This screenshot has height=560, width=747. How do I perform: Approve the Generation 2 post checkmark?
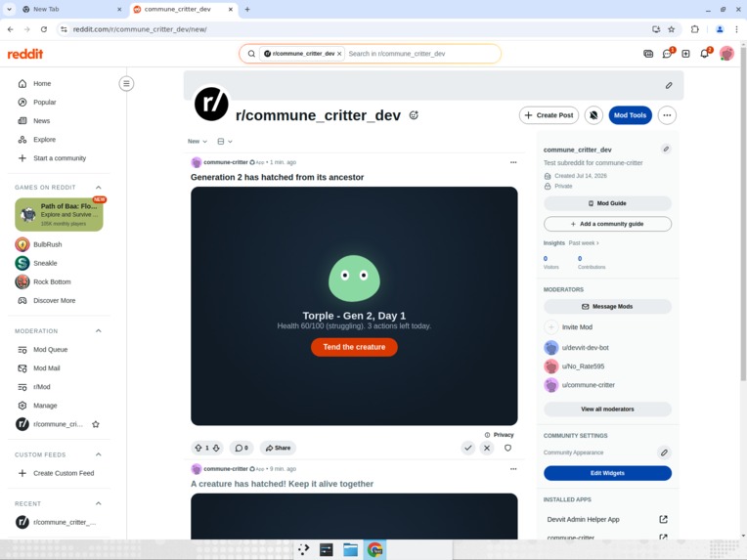(x=467, y=448)
